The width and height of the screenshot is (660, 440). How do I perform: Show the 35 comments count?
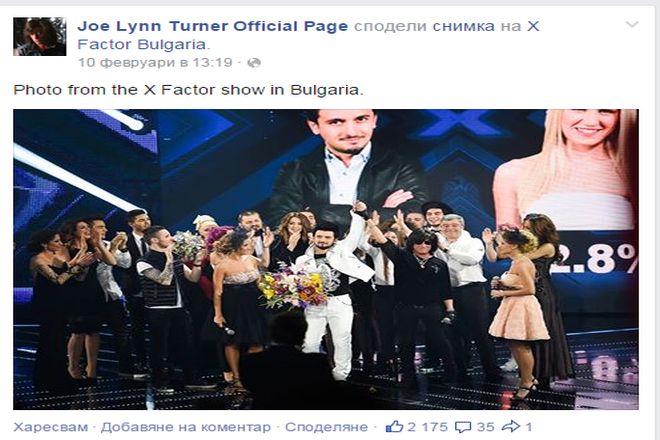[x=485, y=427]
